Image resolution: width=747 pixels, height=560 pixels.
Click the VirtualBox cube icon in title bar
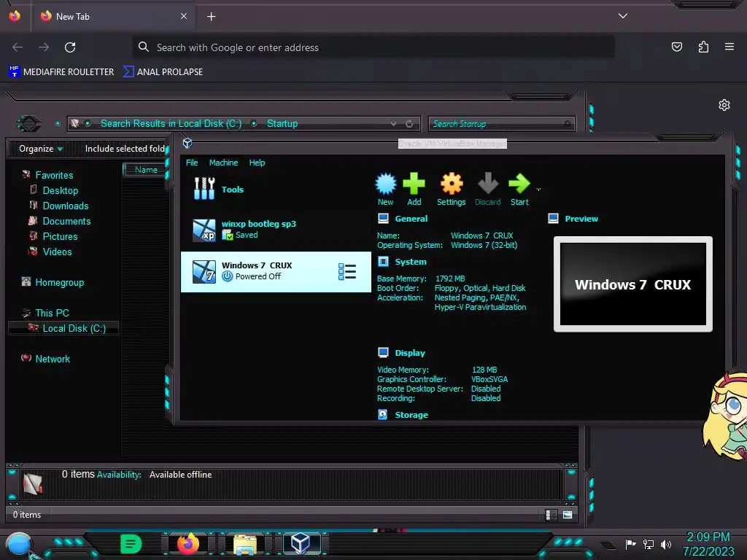click(x=187, y=143)
